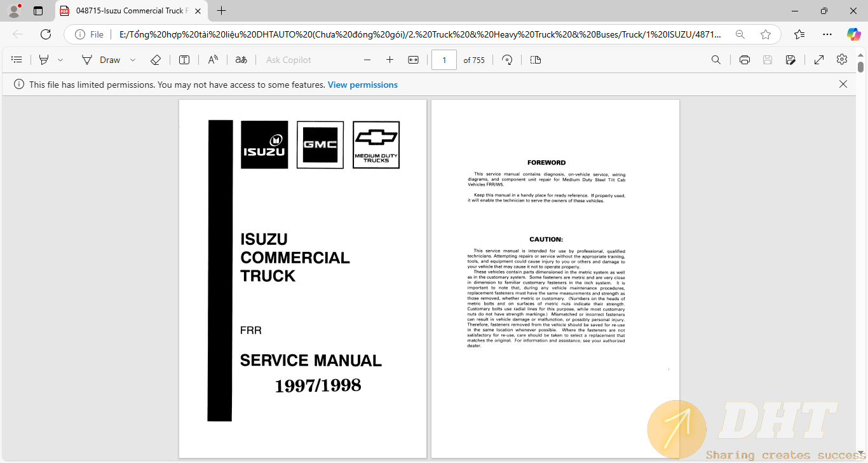The width and height of the screenshot is (868, 463).
Task: Open the table of contents sidebar
Action: click(17, 60)
